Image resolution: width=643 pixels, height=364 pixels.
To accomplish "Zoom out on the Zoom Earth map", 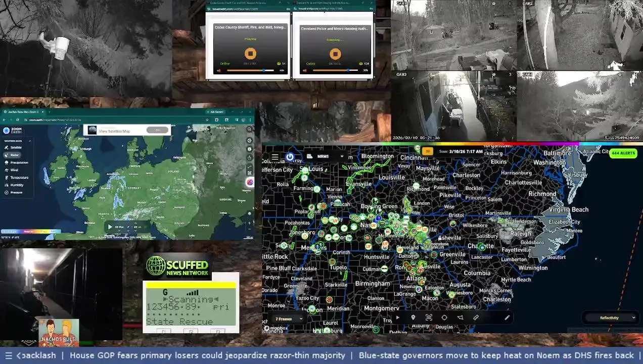I will pos(249,229).
